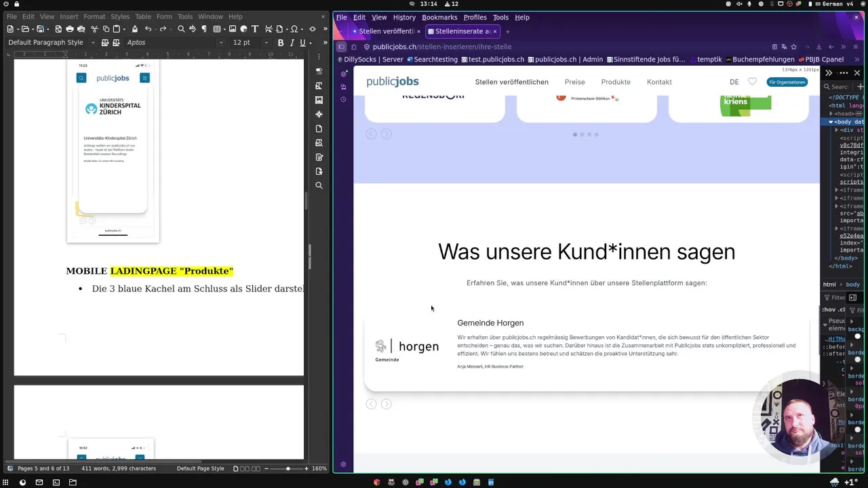Click the heart favorites icon

click(752, 82)
